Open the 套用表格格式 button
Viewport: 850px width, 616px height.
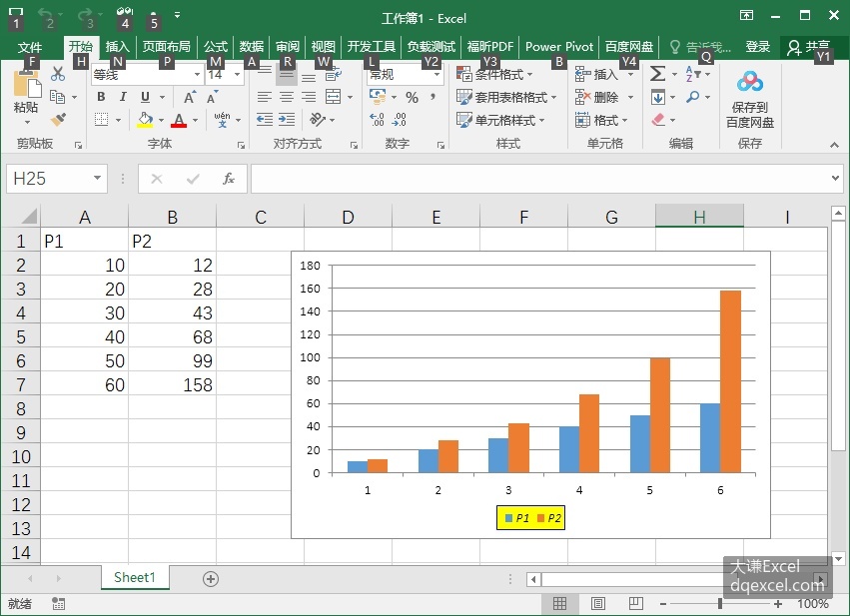(x=506, y=98)
